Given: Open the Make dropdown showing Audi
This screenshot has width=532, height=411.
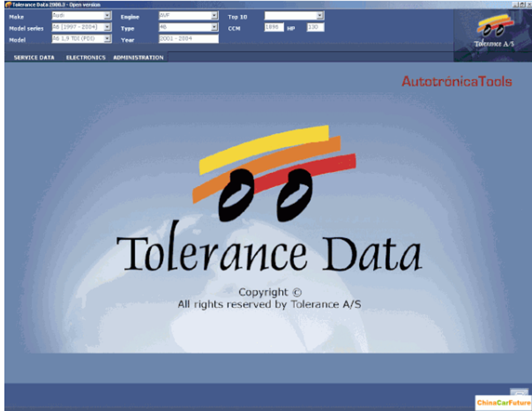Looking at the screenshot, I should pyautogui.click(x=82, y=16).
